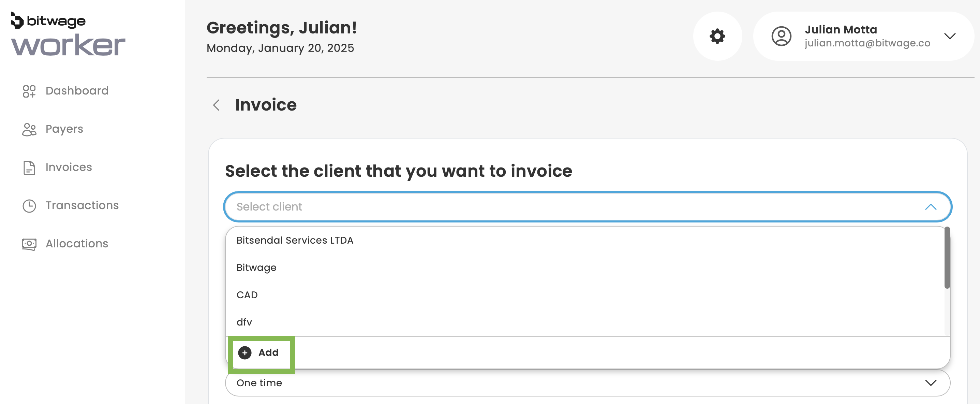Open the One time frequency dropdown
Image resolution: width=980 pixels, height=404 pixels.
click(x=588, y=383)
